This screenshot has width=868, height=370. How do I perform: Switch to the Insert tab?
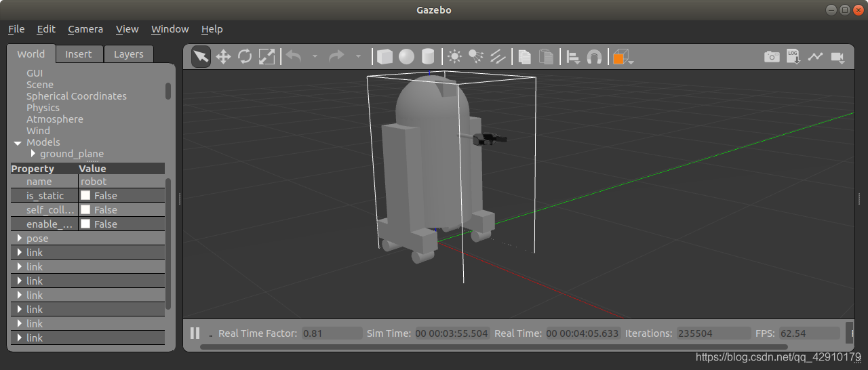(79, 54)
